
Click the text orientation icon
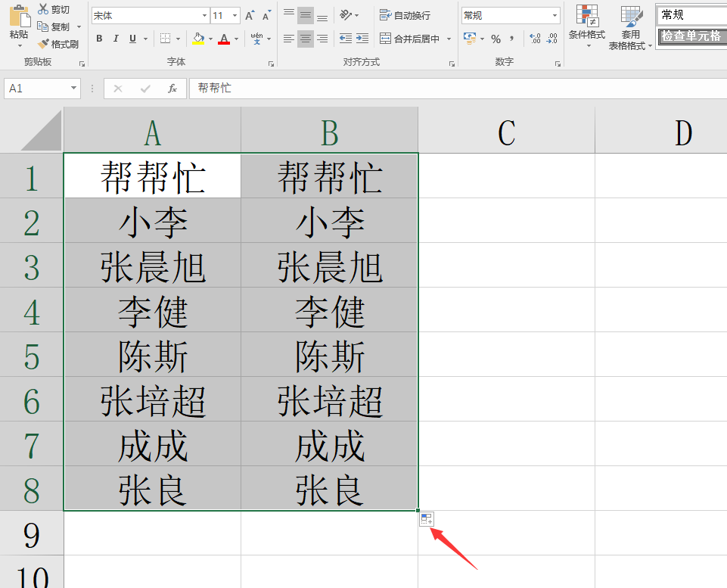346,15
